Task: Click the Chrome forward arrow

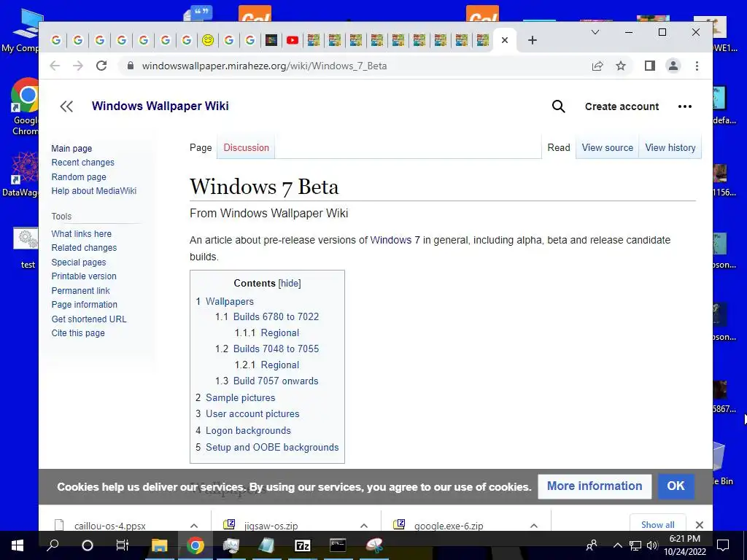Action: point(77,66)
